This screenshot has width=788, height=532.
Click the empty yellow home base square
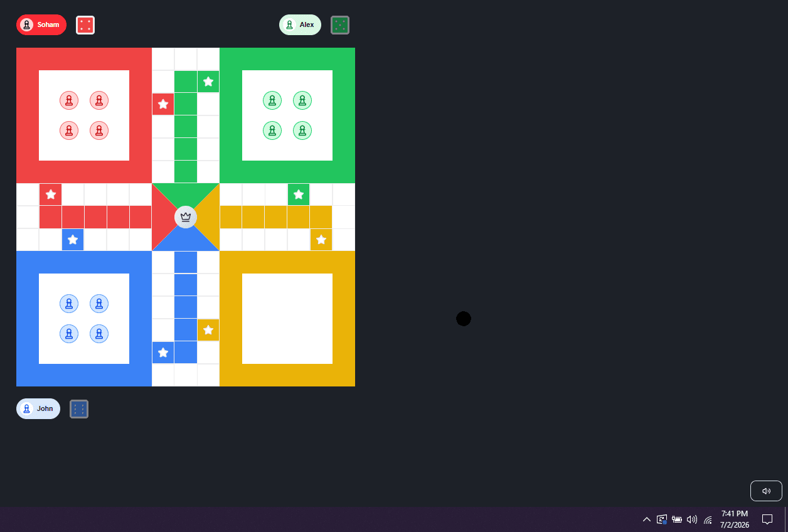pyautogui.click(x=287, y=319)
